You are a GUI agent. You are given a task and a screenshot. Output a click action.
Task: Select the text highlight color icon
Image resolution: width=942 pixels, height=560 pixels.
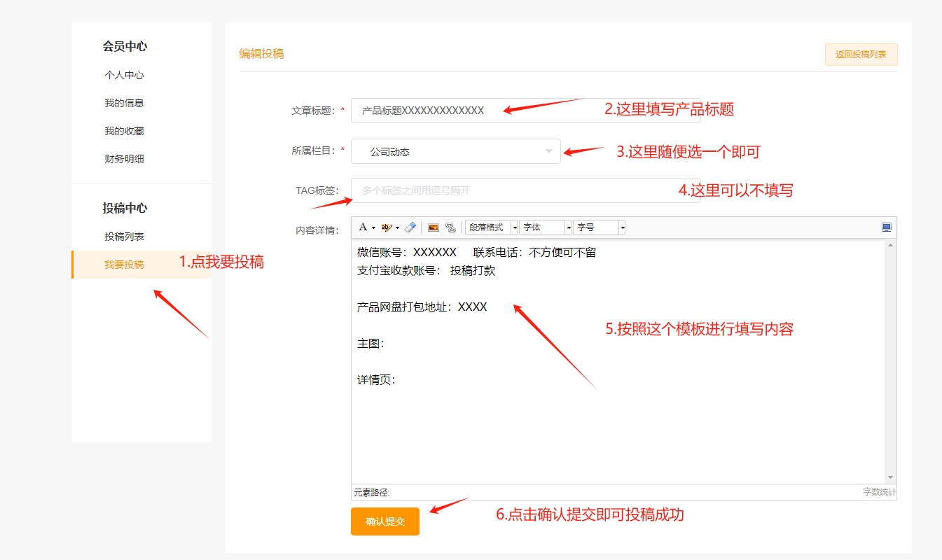point(385,226)
